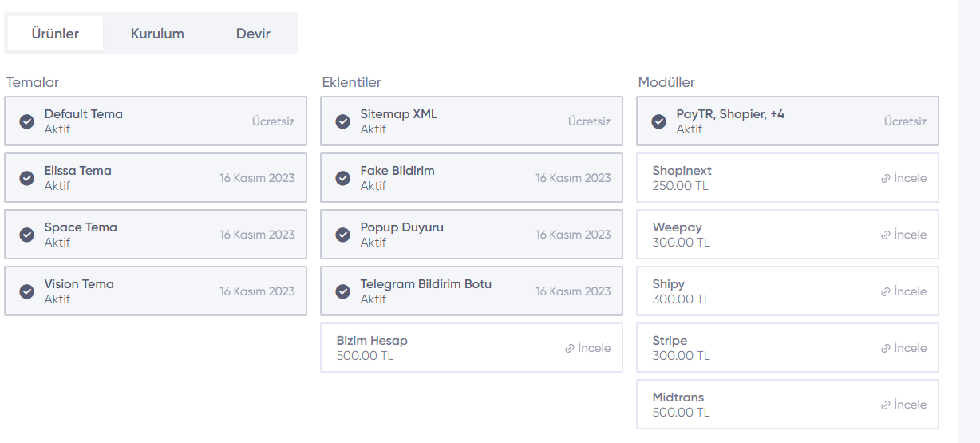Click the checkmark icon beside Default Tema

pyautogui.click(x=27, y=121)
